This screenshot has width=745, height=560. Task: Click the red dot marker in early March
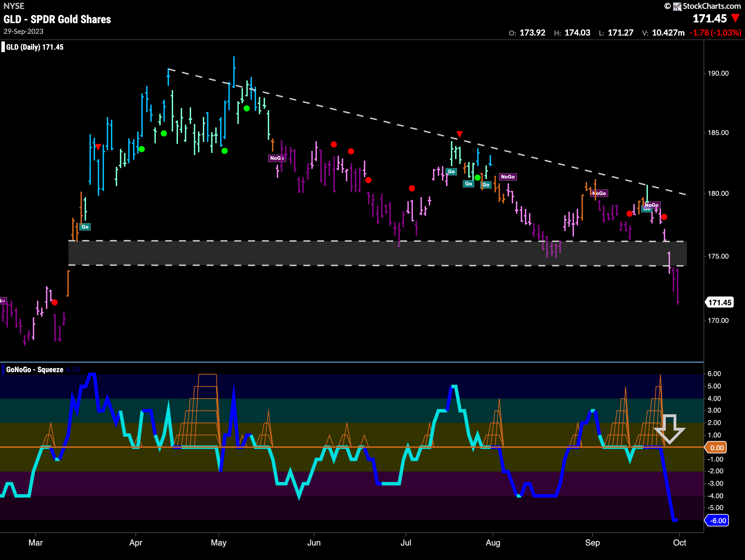(x=55, y=302)
